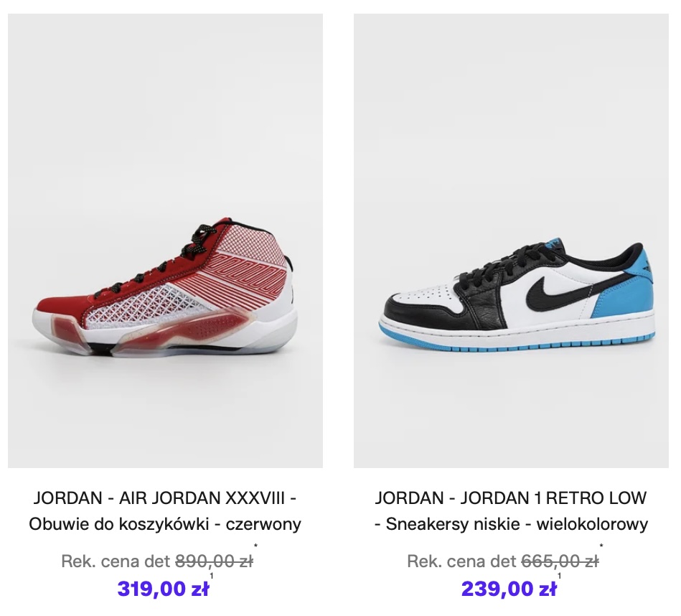This screenshot has height=616, width=681.
Task: Click the 239,00 zł sale price
Action: 509,589
